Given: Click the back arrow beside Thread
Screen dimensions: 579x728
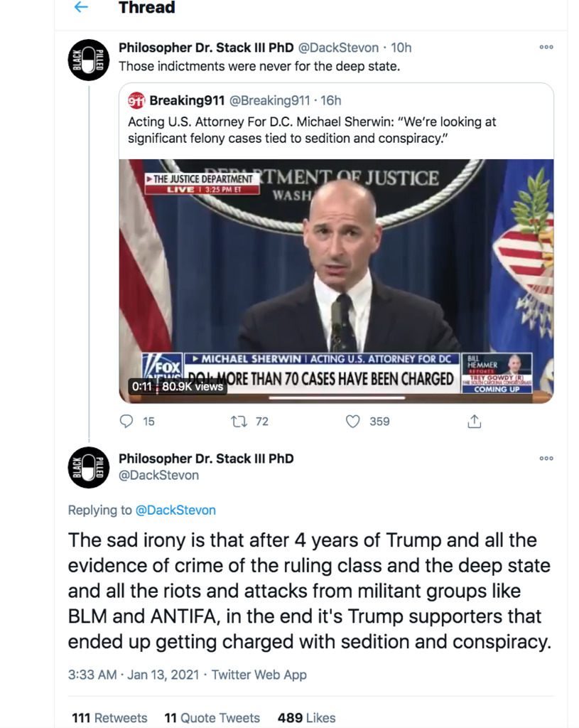Looking at the screenshot, I should 81,8.
